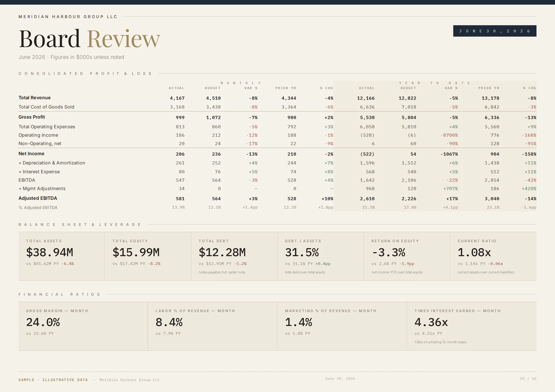Open the Total Debt card value $12.28M
The image size is (555, 392).
tap(222, 252)
